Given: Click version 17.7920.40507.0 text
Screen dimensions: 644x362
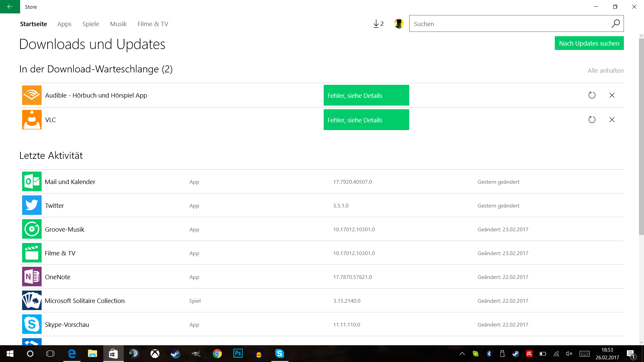Looking at the screenshot, I should 353,182.
